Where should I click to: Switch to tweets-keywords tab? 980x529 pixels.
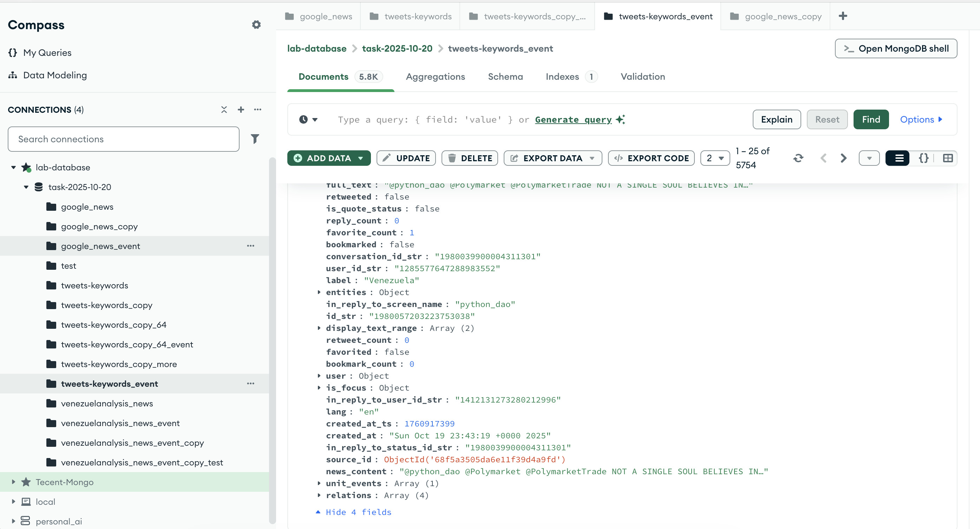(x=410, y=17)
